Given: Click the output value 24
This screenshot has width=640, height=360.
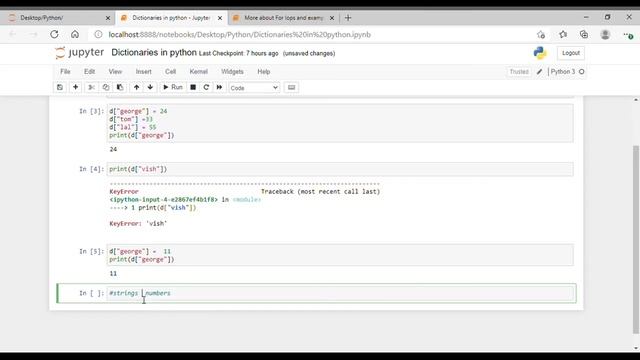Looking at the screenshot, I should [113, 149].
